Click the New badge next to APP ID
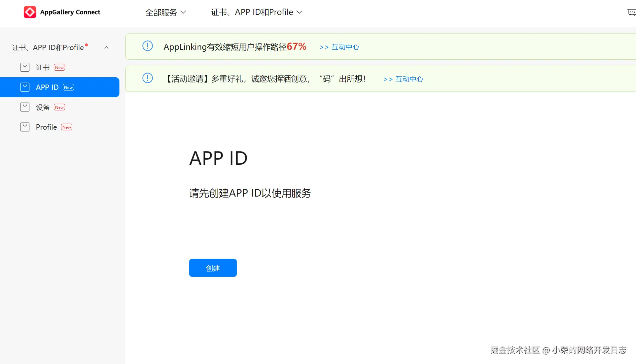The height and width of the screenshot is (364, 636). point(68,87)
